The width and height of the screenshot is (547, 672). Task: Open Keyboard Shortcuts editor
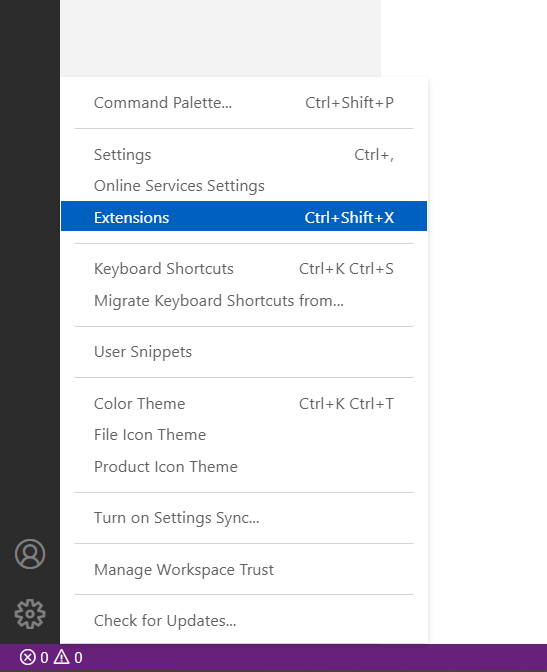click(x=244, y=269)
